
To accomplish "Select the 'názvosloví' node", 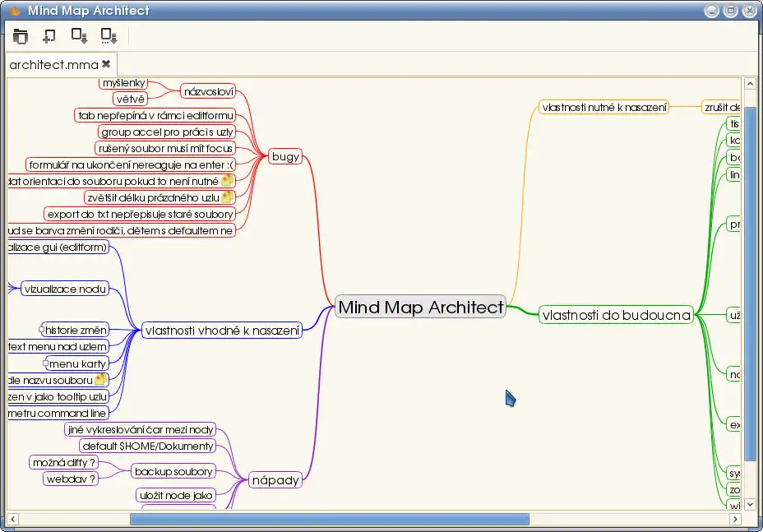I will click(x=208, y=91).
